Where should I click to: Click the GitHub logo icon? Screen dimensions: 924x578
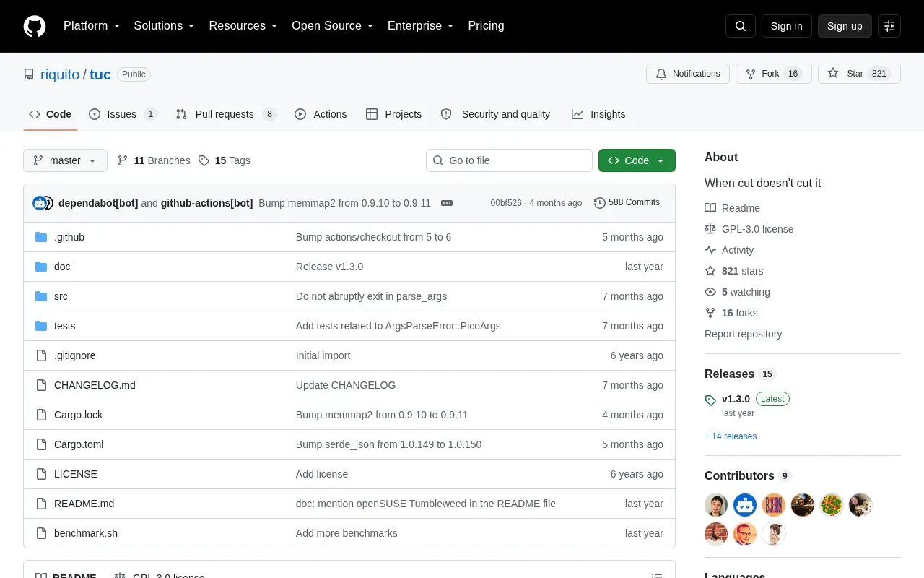coord(35,26)
